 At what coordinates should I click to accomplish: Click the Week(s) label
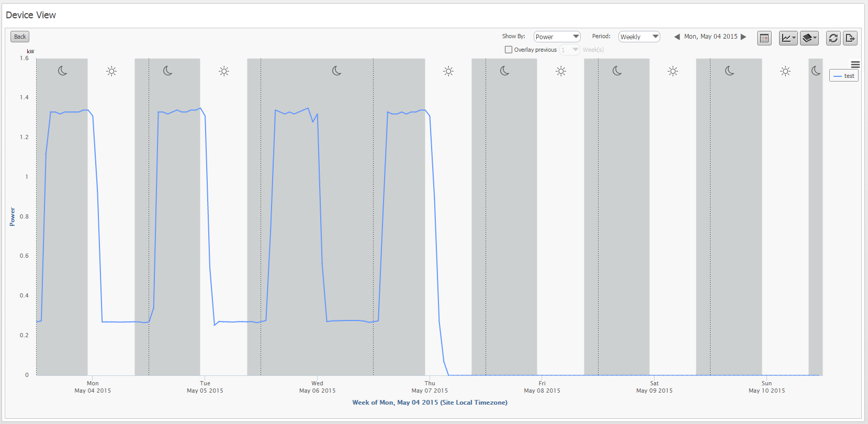pyautogui.click(x=593, y=50)
